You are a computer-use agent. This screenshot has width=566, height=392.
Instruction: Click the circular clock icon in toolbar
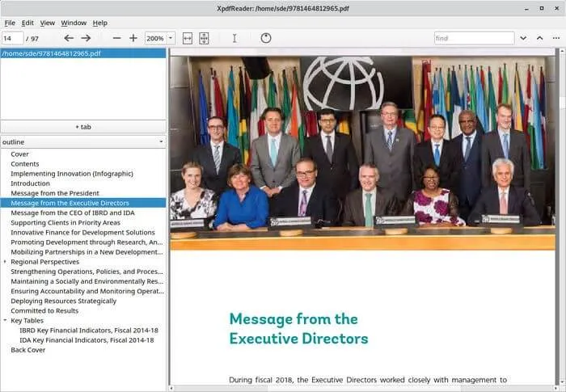point(266,38)
